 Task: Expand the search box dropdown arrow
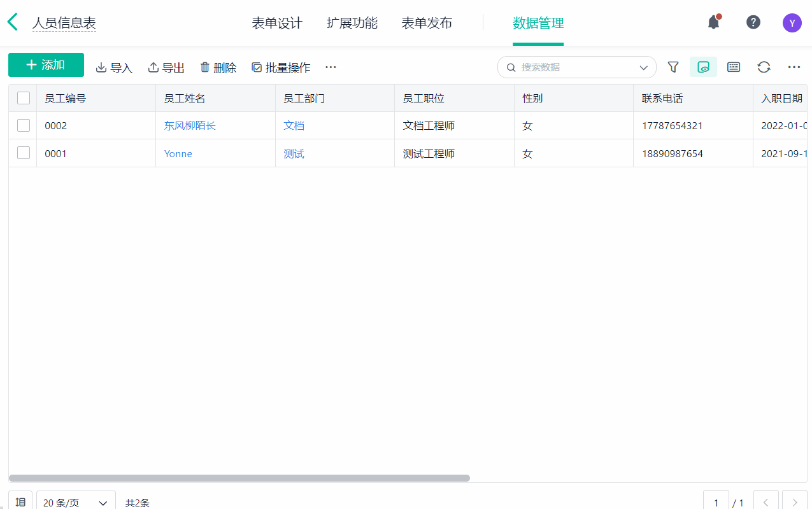pos(643,67)
